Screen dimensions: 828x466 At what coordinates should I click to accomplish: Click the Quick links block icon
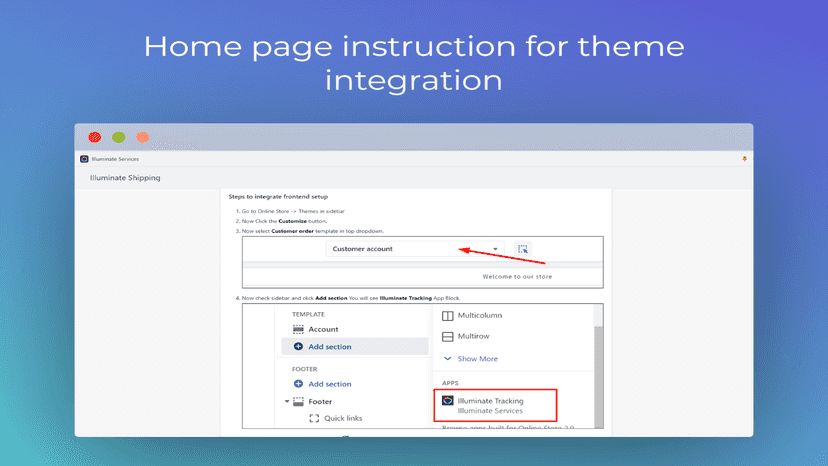click(314, 418)
